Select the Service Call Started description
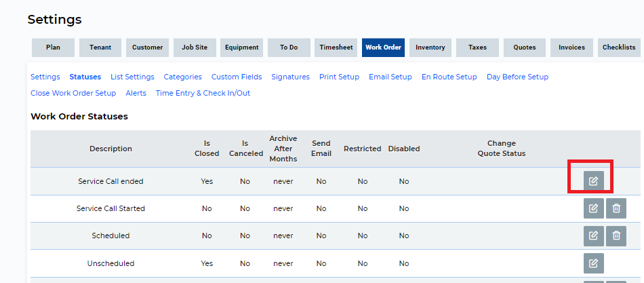 (111, 208)
